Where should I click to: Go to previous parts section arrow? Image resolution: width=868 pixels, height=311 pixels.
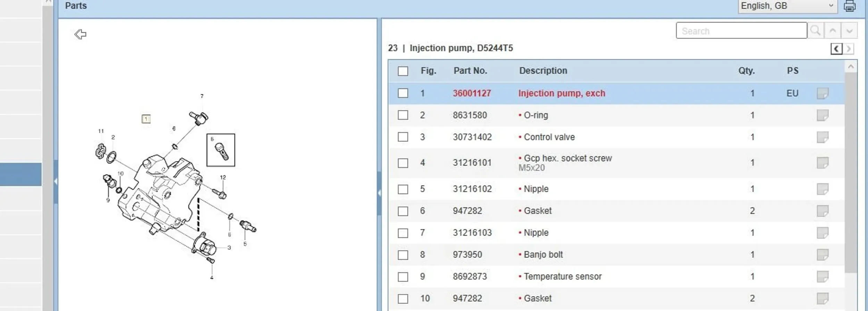click(x=836, y=49)
